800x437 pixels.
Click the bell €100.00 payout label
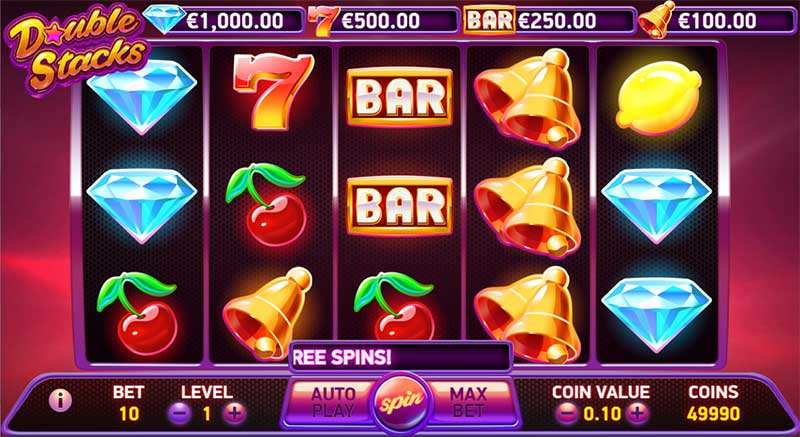coord(716,21)
